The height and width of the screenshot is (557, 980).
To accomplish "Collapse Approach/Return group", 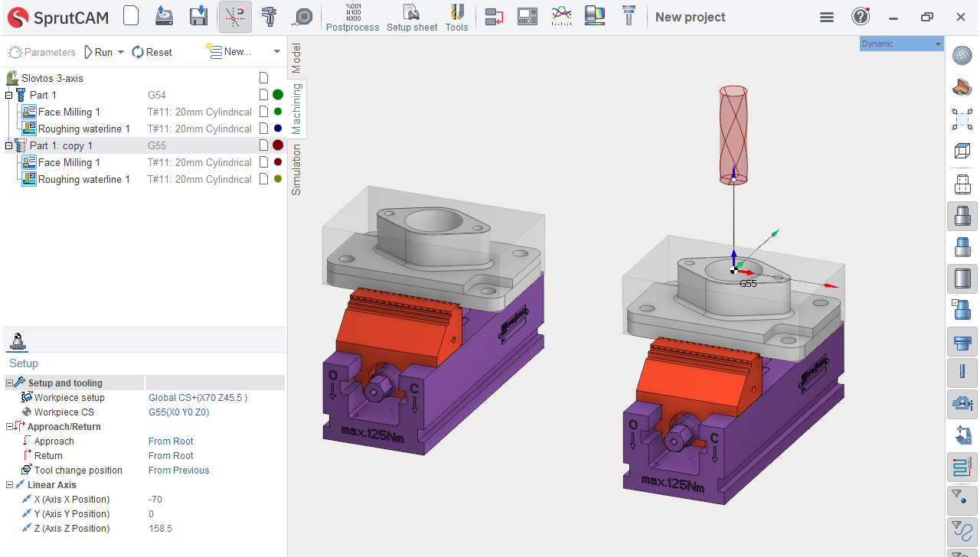I will click(x=9, y=426).
